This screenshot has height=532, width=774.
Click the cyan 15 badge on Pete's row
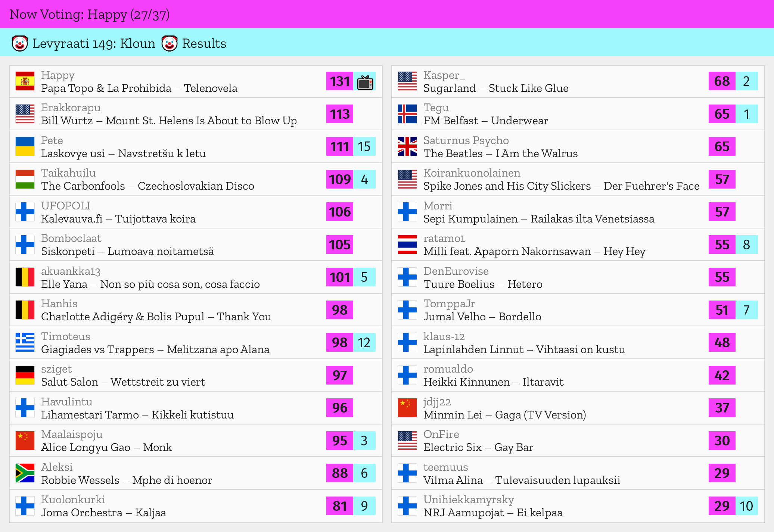coord(364,147)
